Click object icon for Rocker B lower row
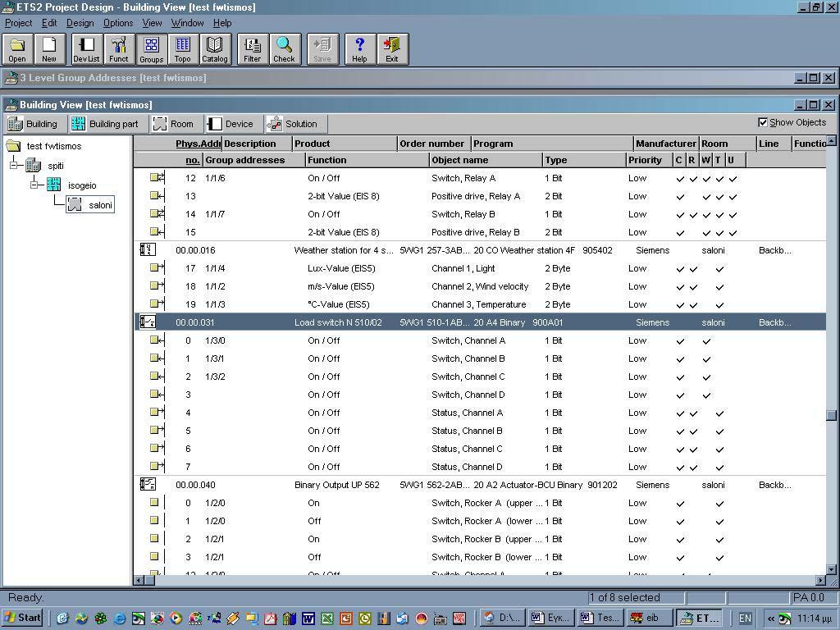The width and height of the screenshot is (840, 630). [x=154, y=557]
